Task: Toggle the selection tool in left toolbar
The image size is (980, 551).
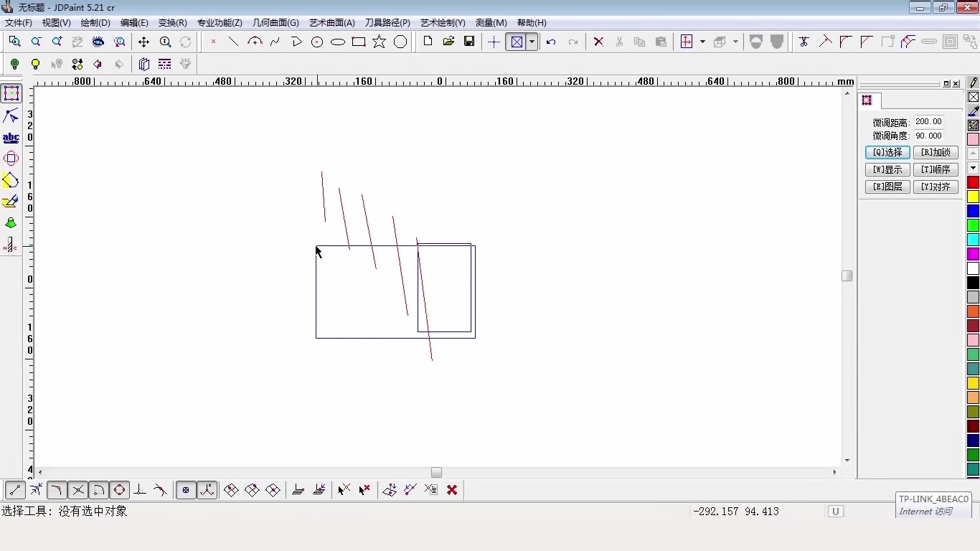Action: [11, 93]
